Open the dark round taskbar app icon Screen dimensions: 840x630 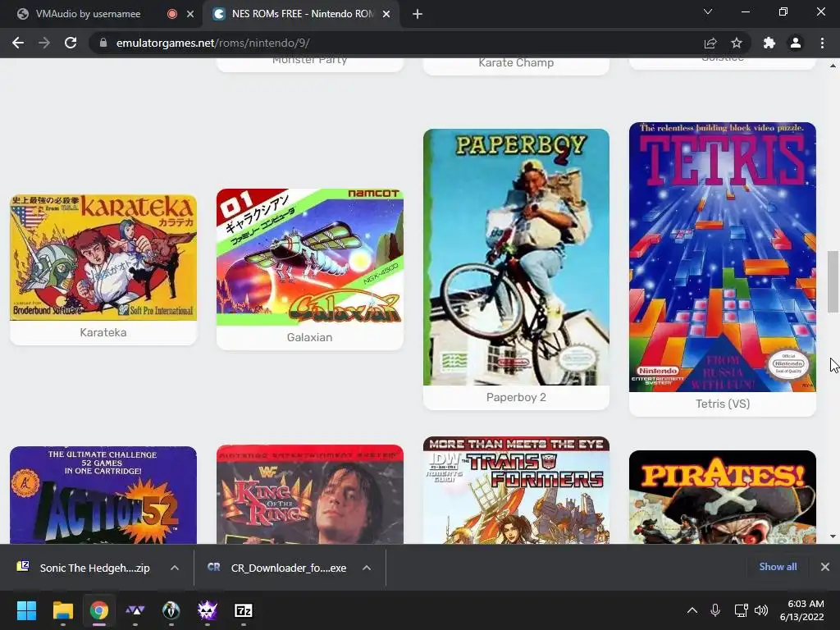pos(171,610)
